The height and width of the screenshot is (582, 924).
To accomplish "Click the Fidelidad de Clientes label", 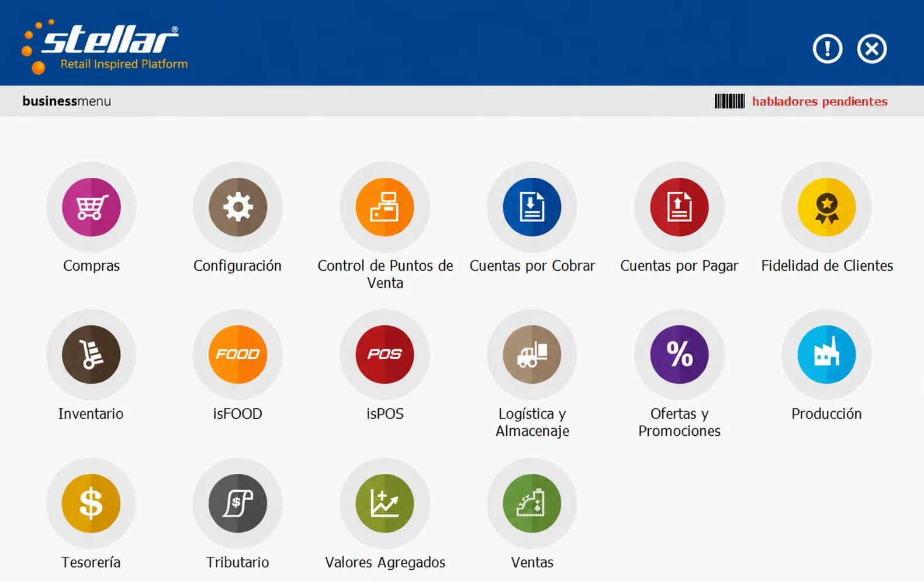I will (827, 266).
